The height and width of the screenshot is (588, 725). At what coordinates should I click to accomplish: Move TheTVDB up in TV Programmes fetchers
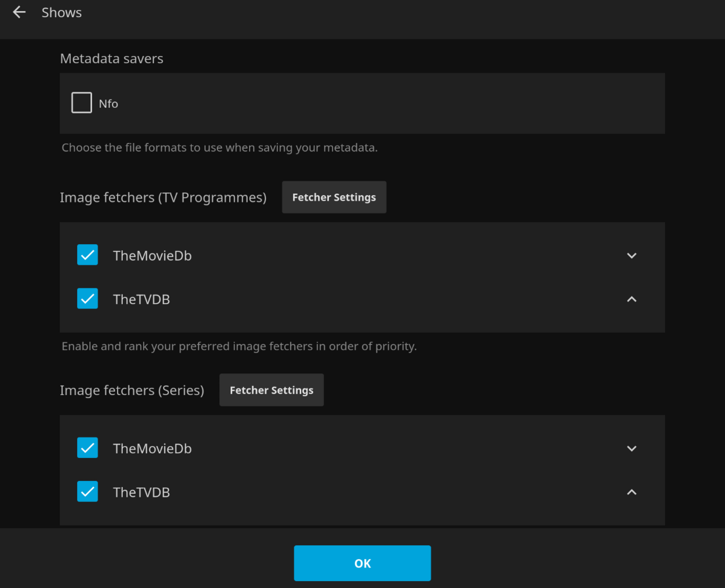pyautogui.click(x=631, y=299)
